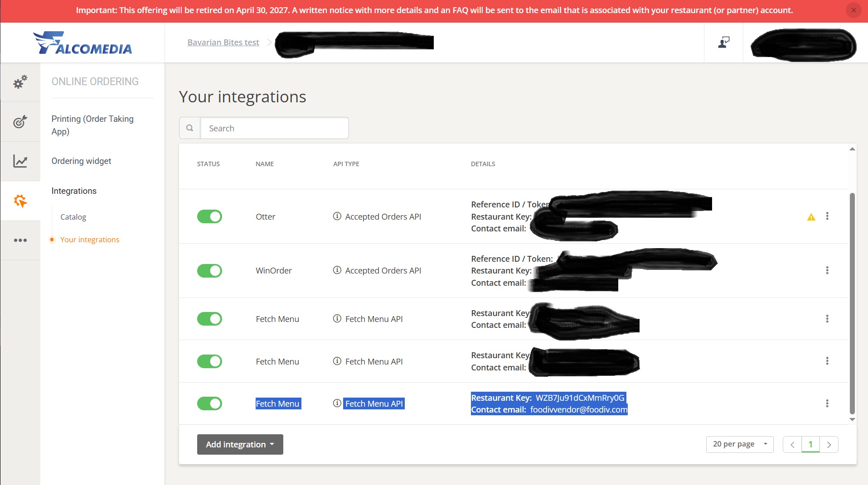Toggle off the second Fetch Menu integration

(x=209, y=361)
